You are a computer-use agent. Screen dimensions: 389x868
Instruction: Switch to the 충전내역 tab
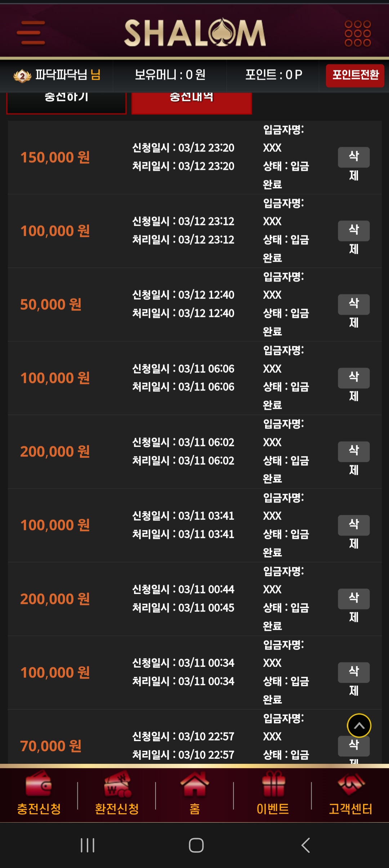point(192,102)
